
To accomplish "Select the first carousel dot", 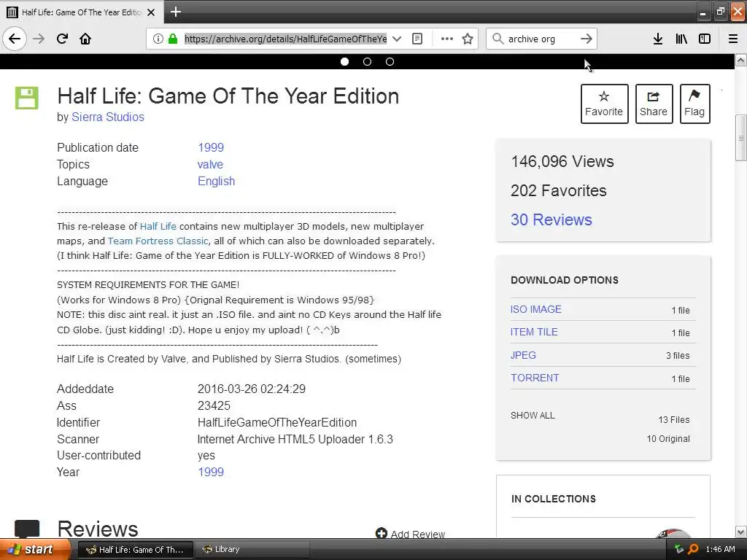I will point(345,61).
